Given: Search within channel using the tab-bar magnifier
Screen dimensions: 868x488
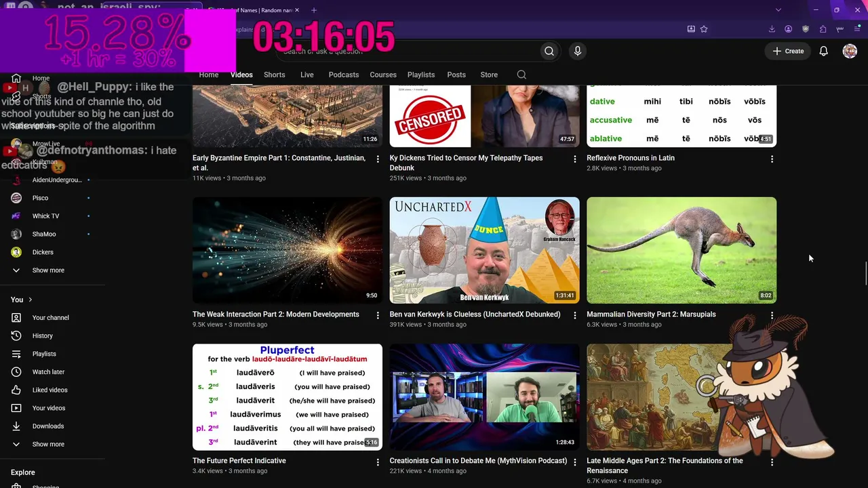Looking at the screenshot, I should click(521, 75).
